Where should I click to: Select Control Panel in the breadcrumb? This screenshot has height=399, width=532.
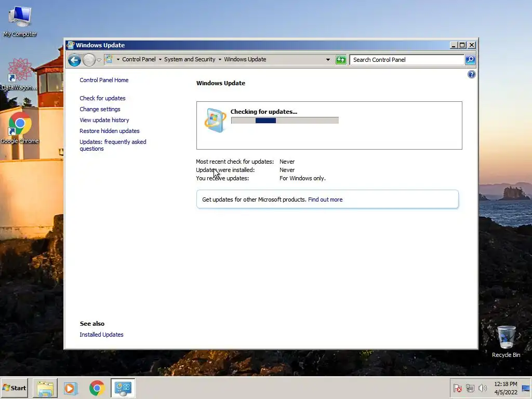[139, 59]
